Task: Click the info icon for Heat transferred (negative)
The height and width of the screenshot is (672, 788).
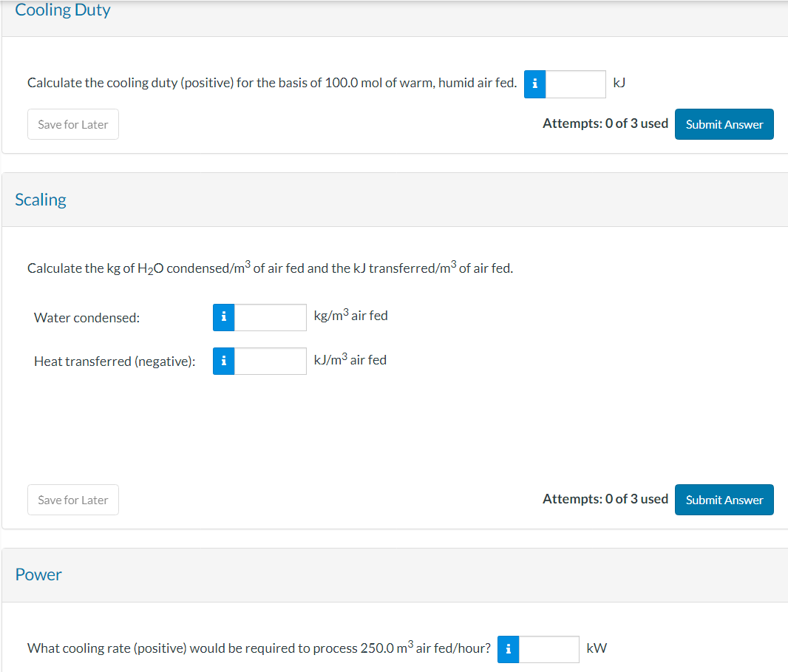Action: coord(224,361)
